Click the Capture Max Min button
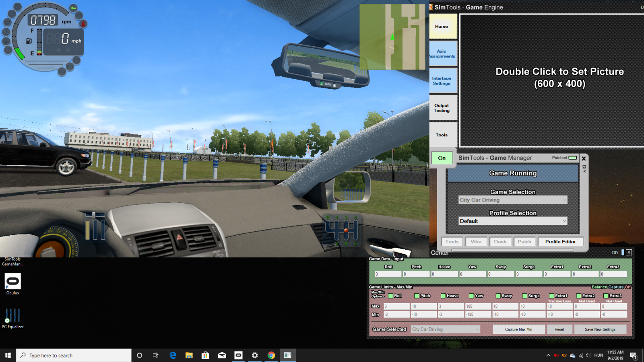The image size is (644, 362). coord(518,329)
